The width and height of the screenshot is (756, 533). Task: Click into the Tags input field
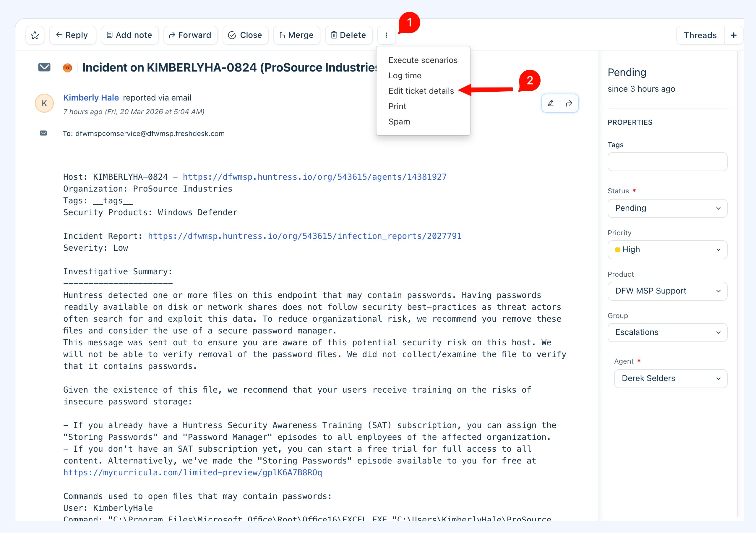click(x=667, y=162)
